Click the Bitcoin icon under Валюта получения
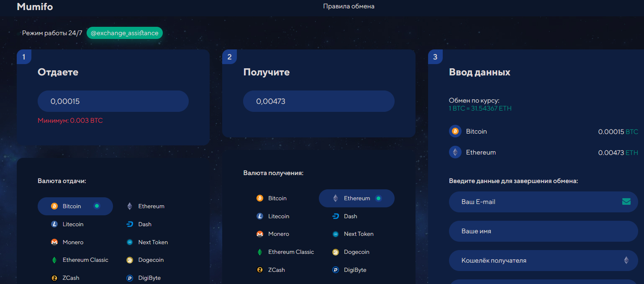 click(260, 198)
